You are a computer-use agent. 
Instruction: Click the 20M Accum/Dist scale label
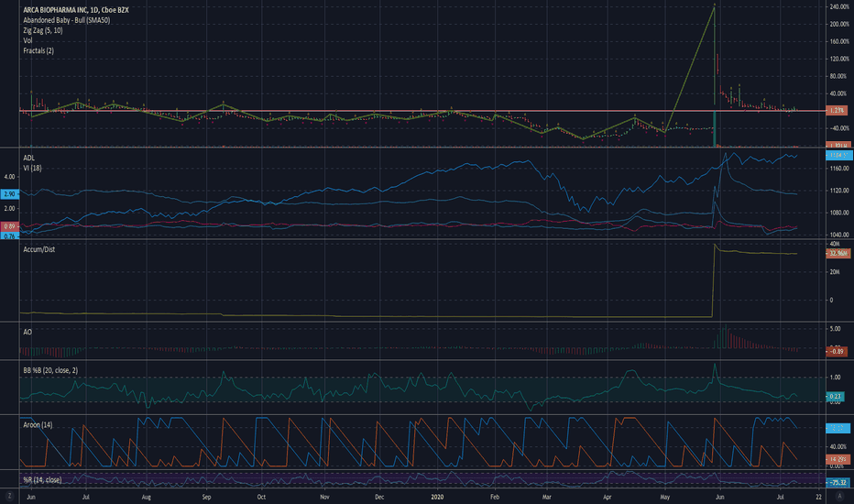[835, 272]
